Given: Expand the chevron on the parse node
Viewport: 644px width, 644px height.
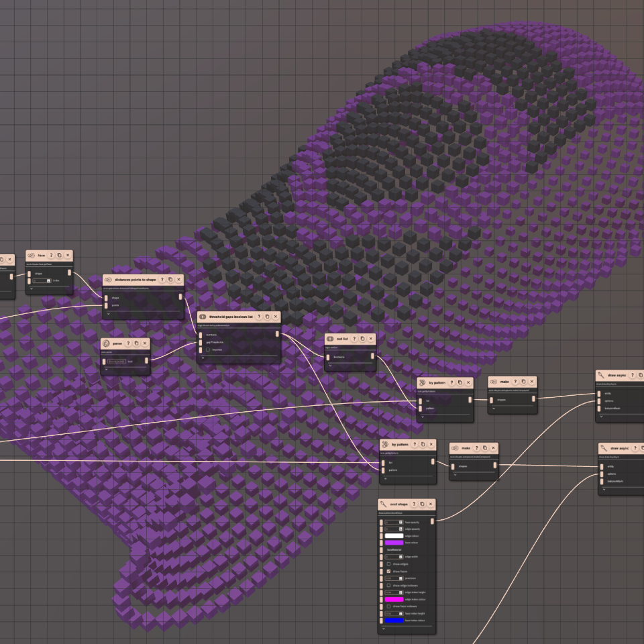Looking at the screenshot, I should tap(105, 370).
